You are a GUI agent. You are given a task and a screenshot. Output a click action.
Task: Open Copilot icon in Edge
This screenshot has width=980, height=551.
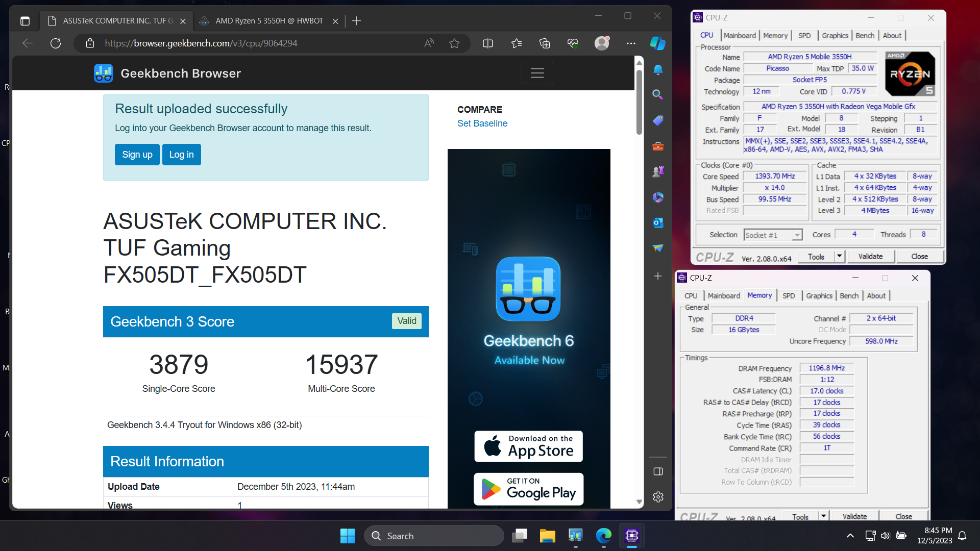658,43
